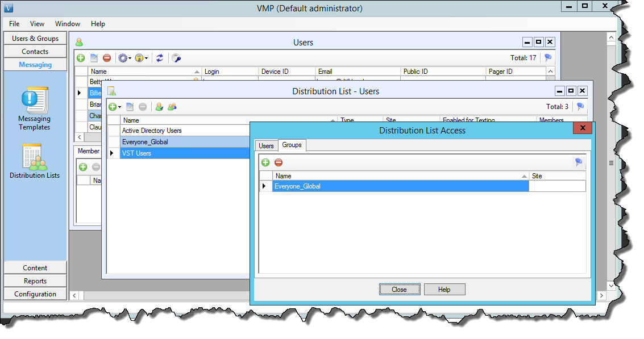This screenshot has height=339, width=644.
Task: Open the gear settings dropdown in Users toolbar
Action: click(x=124, y=58)
